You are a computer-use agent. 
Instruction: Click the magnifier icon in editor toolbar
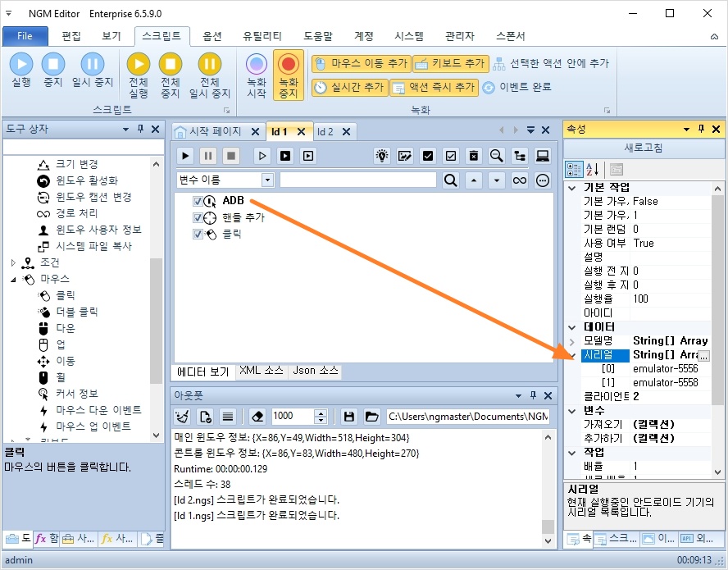[x=496, y=156]
